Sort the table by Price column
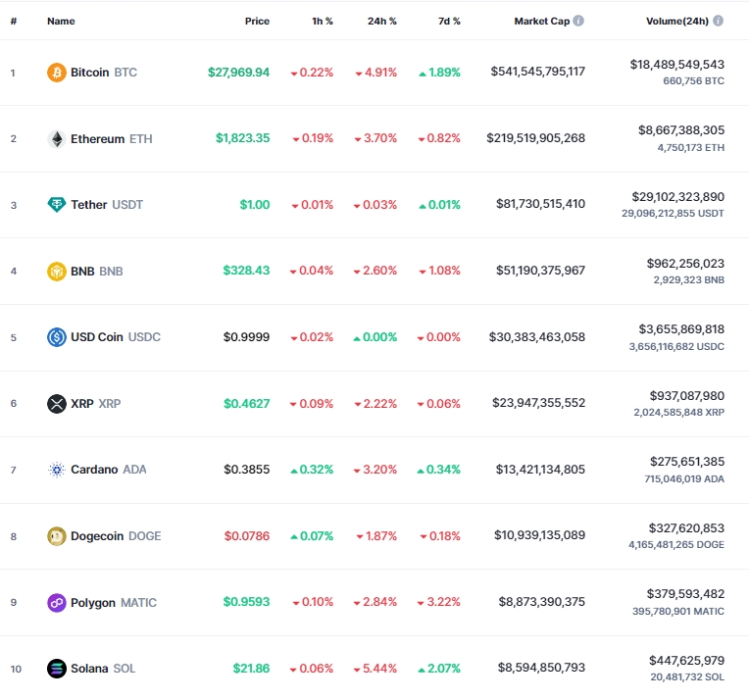The height and width of the screenshot is (700, 749). pos(257,21)
